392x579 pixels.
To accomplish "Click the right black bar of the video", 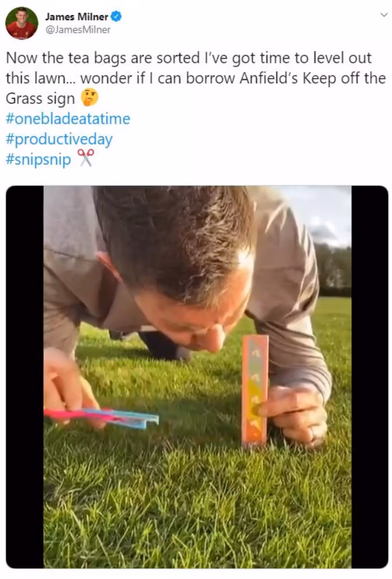I will point(370,377).
